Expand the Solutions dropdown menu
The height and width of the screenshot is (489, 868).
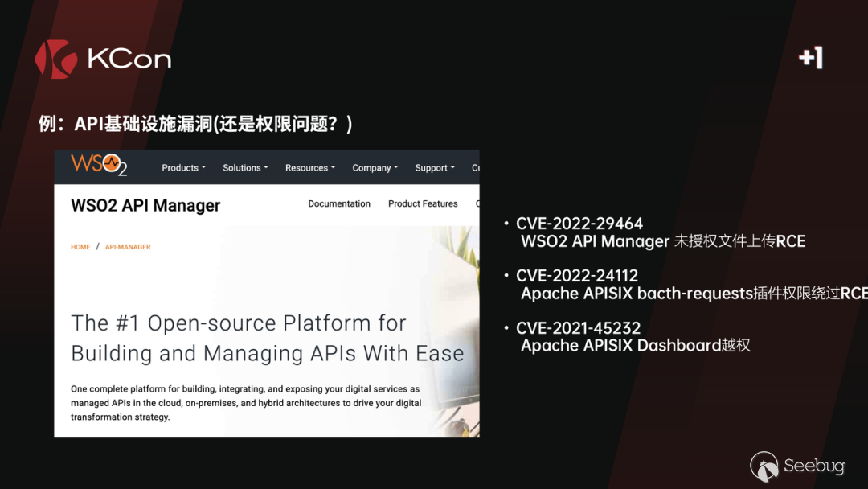pos(245,168)
